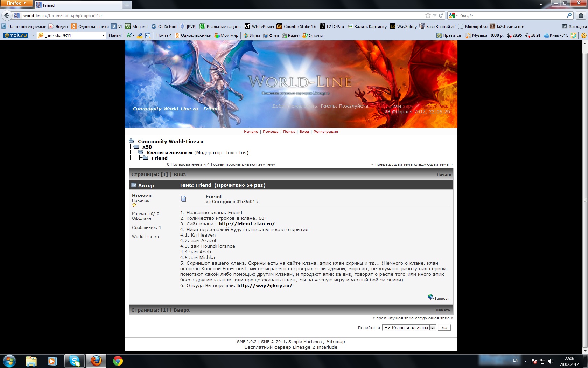Open the Закладки bookmarks menu
The width and height of the screenshot is (588, 368).
[574, 26]
